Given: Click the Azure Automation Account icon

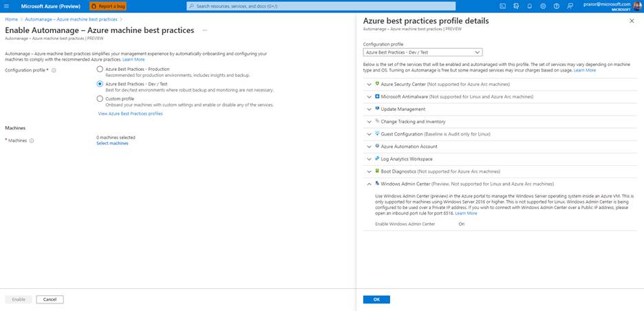Looking at the screenshot, I should [377, 146].
